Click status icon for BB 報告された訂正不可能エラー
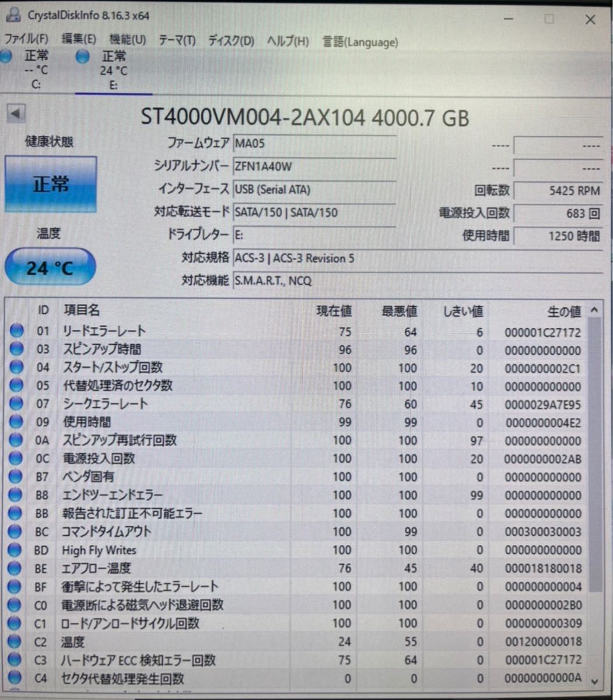 click(16, 513)
